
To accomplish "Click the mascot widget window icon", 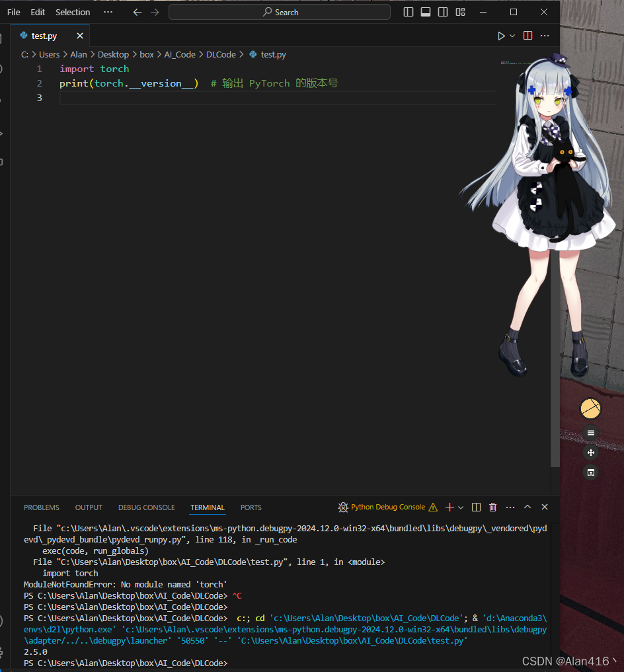I will [590, 472].
